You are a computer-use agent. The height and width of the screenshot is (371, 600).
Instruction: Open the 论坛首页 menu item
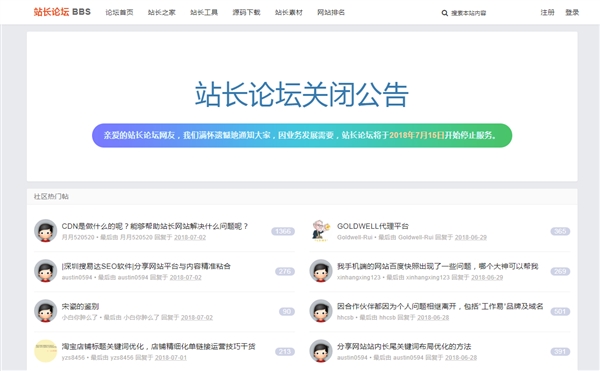tap(119, 12)
